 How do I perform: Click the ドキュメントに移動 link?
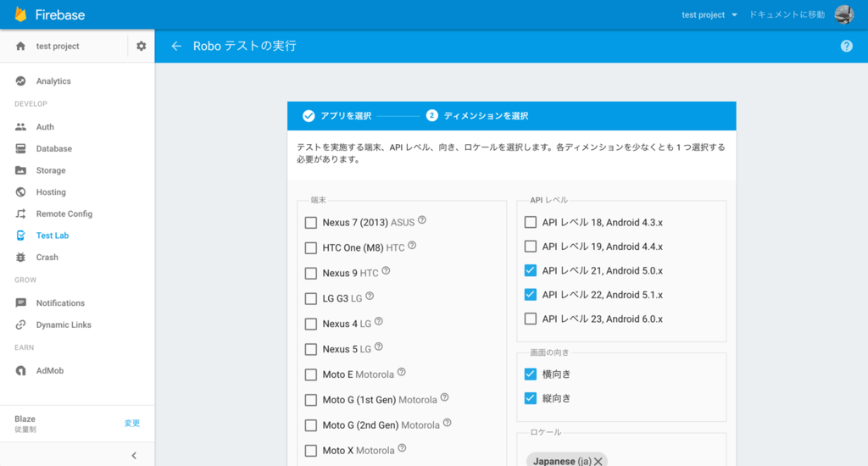[x=787, y=15]
